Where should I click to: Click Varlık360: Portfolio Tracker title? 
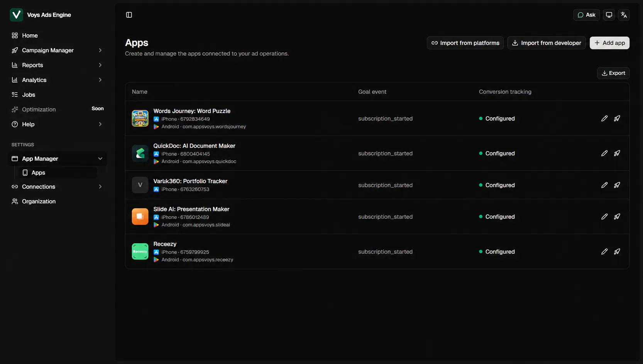pyautogui.click(x=190, y=181)
